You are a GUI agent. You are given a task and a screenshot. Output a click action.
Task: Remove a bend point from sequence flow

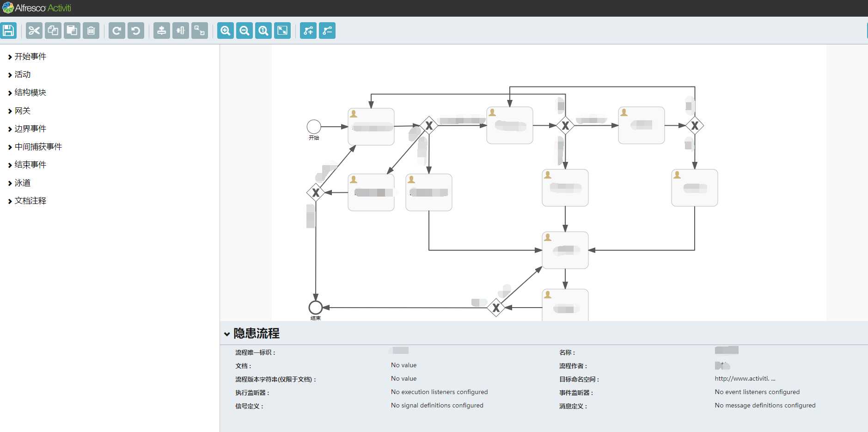click(327, 31)
